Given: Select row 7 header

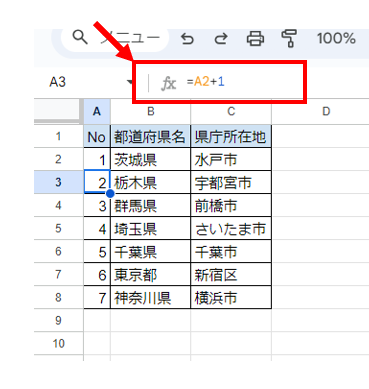Looking at the screenshot, I should 58,274.
